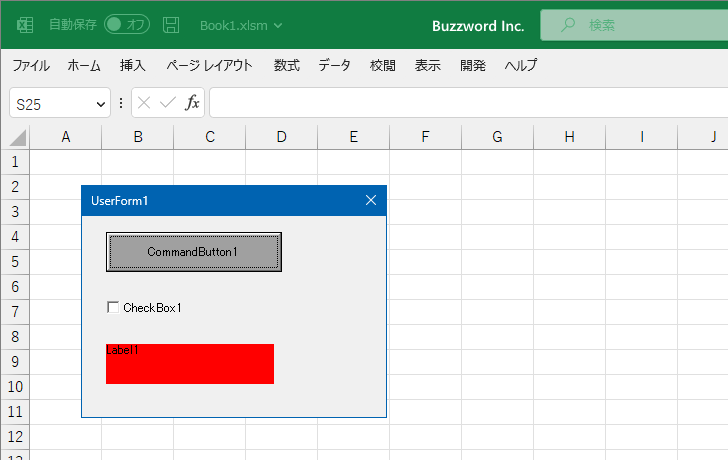
Task: Click the formula bar cancel X icon
Action: pos(144,103)
